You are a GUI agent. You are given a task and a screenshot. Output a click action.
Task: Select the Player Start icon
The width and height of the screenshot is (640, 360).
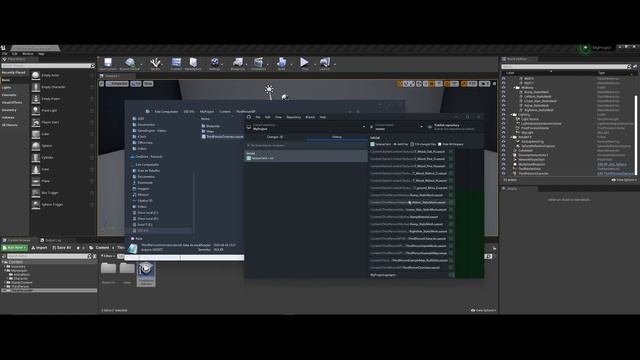pyautogui.click(x=36, y=122)
